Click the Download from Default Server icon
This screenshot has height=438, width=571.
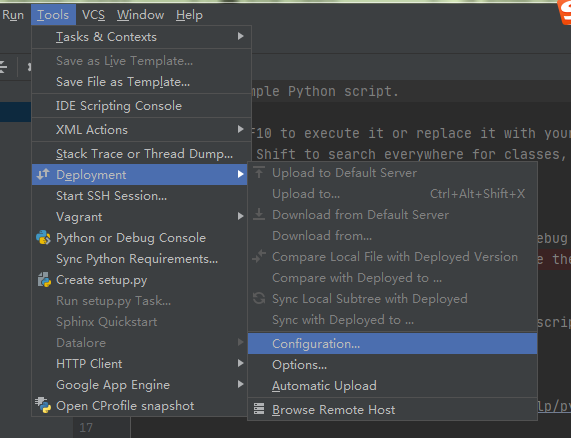pos(259,214)
